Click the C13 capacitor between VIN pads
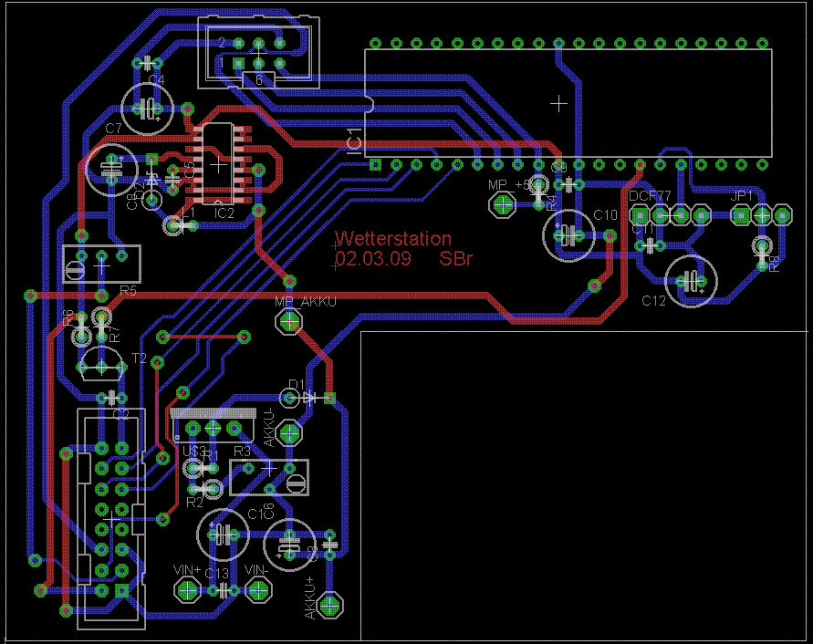 pyautogui.click(x=224, y=590)
